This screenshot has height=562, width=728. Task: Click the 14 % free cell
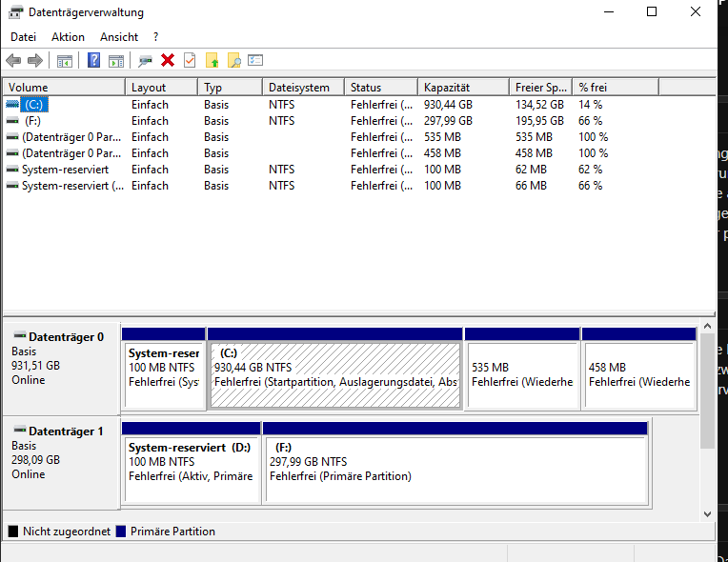pyautogui.click(x=590, y=105)
